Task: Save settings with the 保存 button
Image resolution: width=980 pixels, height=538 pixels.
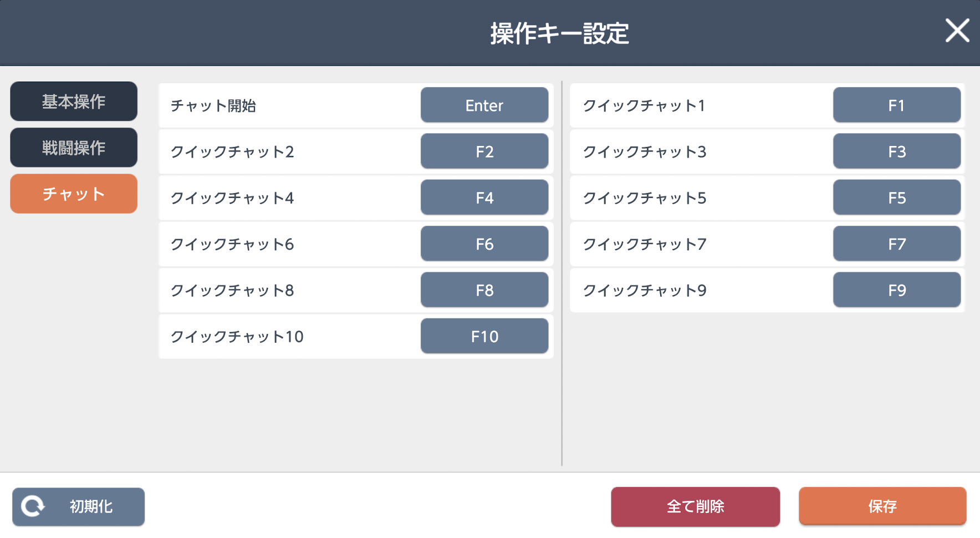Action: (882, 506)
